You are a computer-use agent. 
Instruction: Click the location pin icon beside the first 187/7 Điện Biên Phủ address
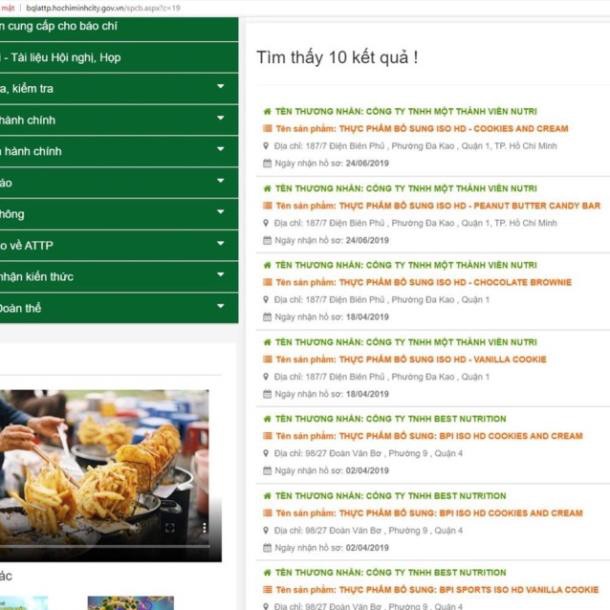266,146
